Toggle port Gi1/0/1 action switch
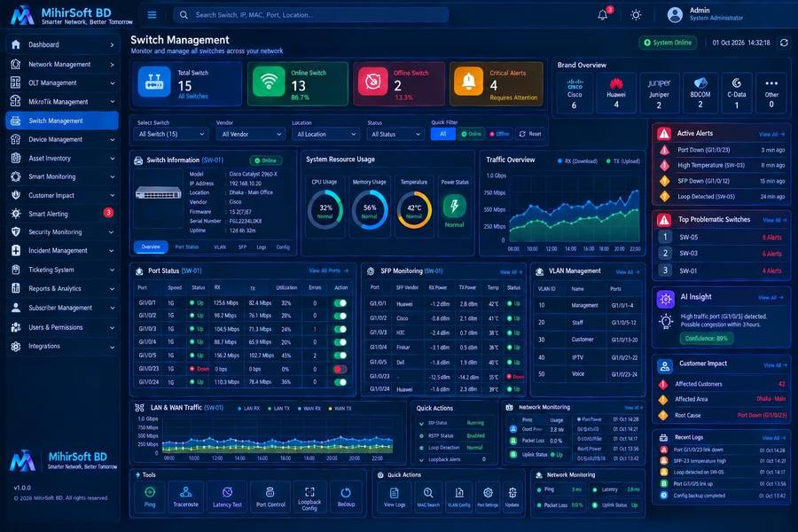 tap(340, 303)
